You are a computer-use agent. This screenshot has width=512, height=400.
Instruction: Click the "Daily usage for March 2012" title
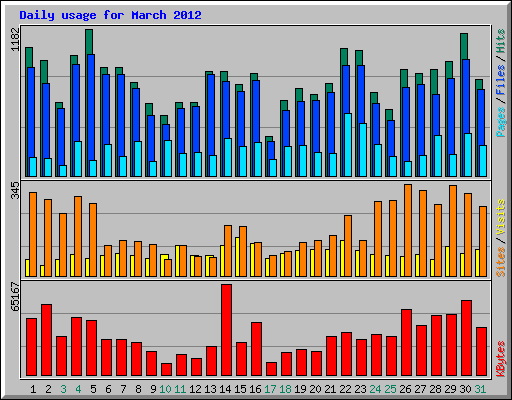[110, 15]
